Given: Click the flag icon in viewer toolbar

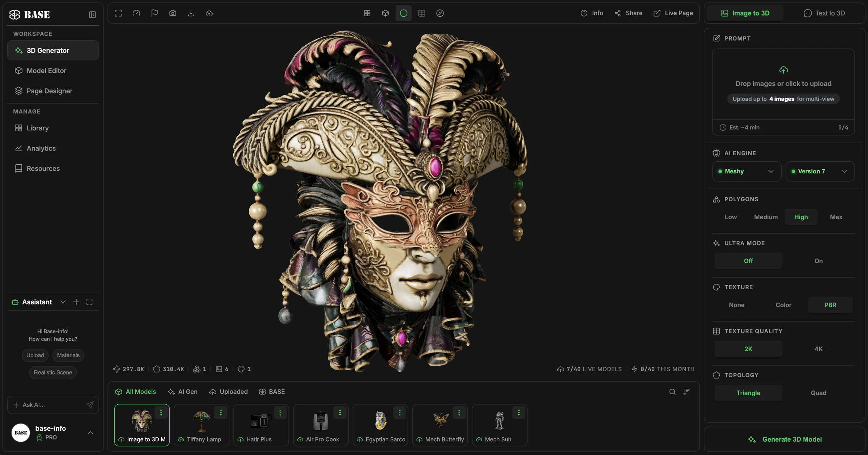Looking at the screenshot, I should pyautogui.click(x=154, y=13).
